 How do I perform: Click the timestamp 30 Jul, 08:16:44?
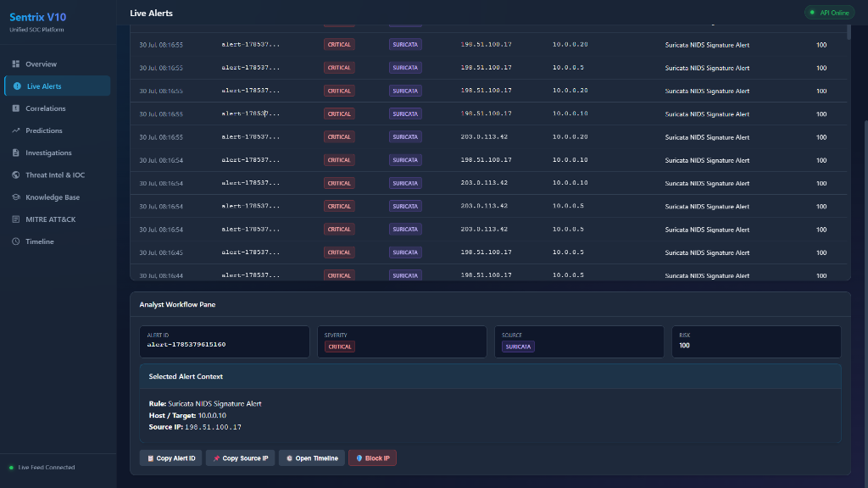click(161, 275)
